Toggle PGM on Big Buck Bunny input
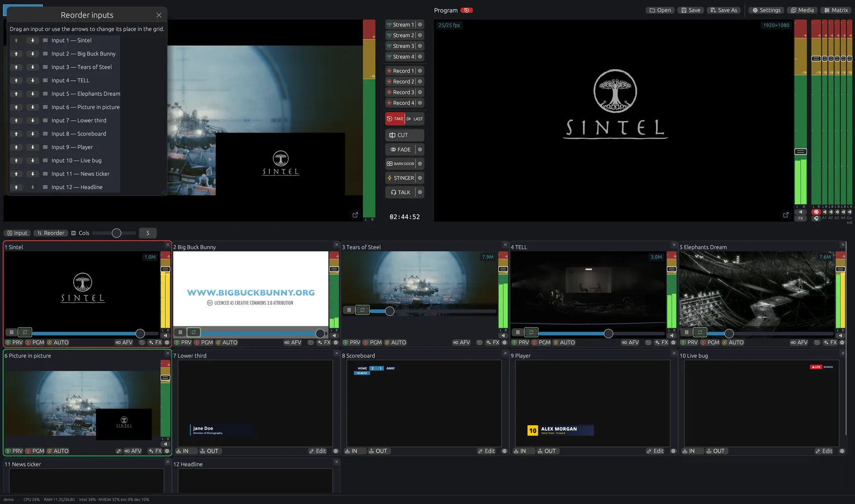 point(204,343)
